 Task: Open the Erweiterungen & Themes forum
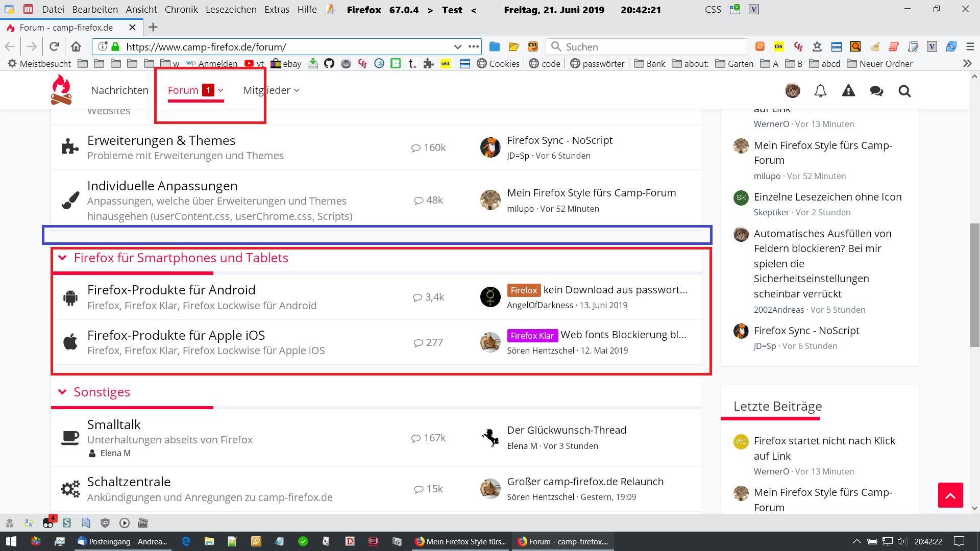pos(161,140)
